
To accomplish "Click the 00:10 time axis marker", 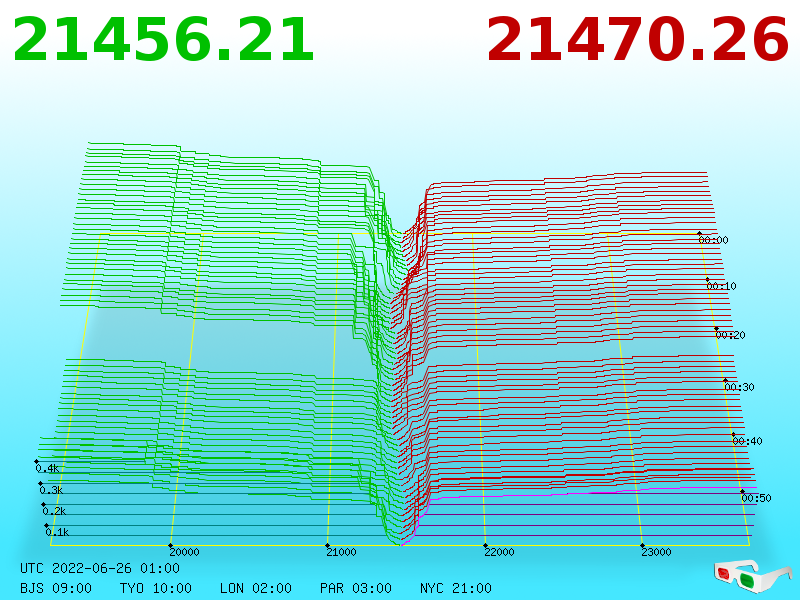I will coord(721,286).
